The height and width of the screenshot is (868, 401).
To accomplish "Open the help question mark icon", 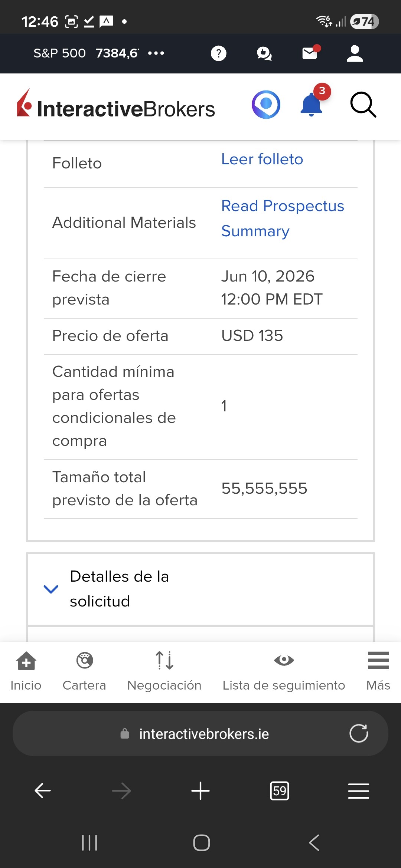I will coord(218,53).
